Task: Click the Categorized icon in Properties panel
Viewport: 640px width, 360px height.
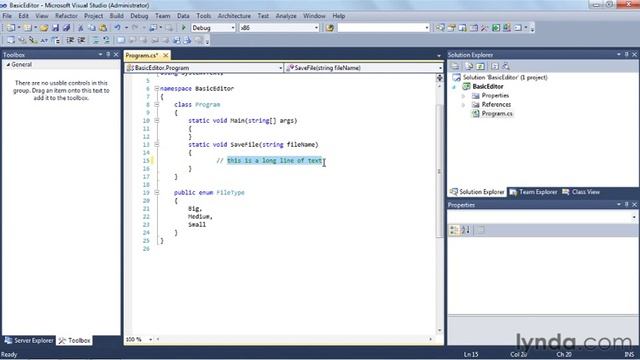Action: pyautogui.click(x=454, y=230)
